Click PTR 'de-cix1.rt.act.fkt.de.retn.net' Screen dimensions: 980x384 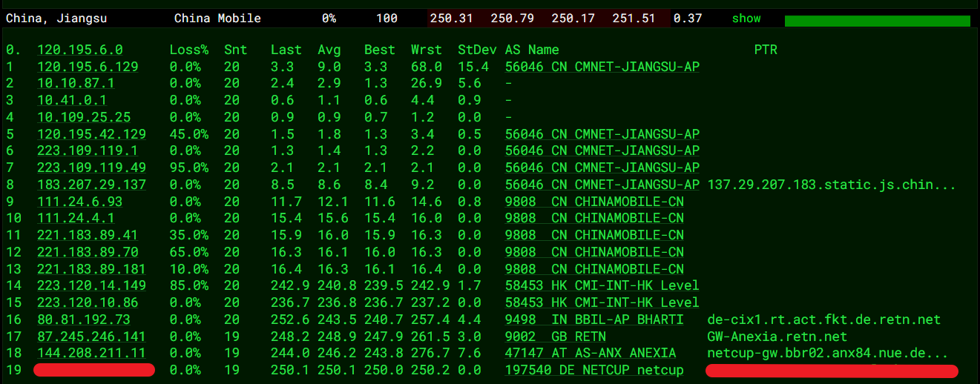click(824, 320)
